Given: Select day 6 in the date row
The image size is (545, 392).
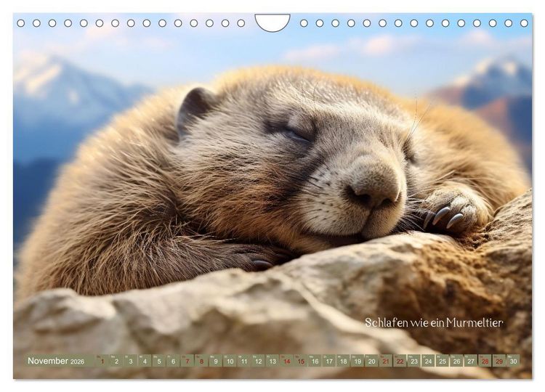Looking at the screenshot, I should click(173, 361).
